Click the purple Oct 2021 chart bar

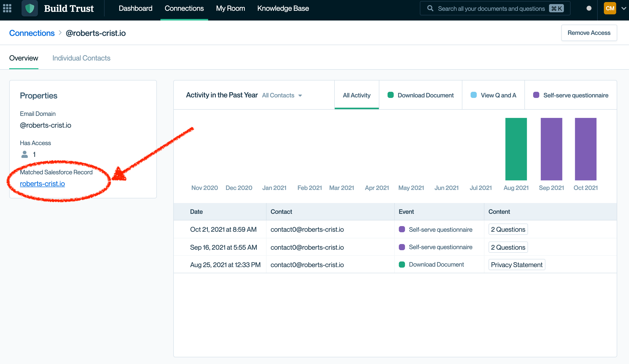(585, 149)
